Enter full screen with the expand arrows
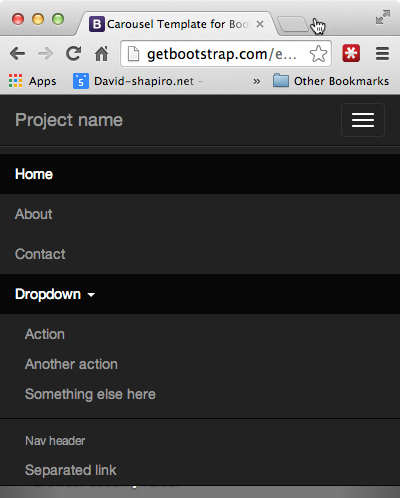This screenshot has width=400, height=498. click(382, 17)
